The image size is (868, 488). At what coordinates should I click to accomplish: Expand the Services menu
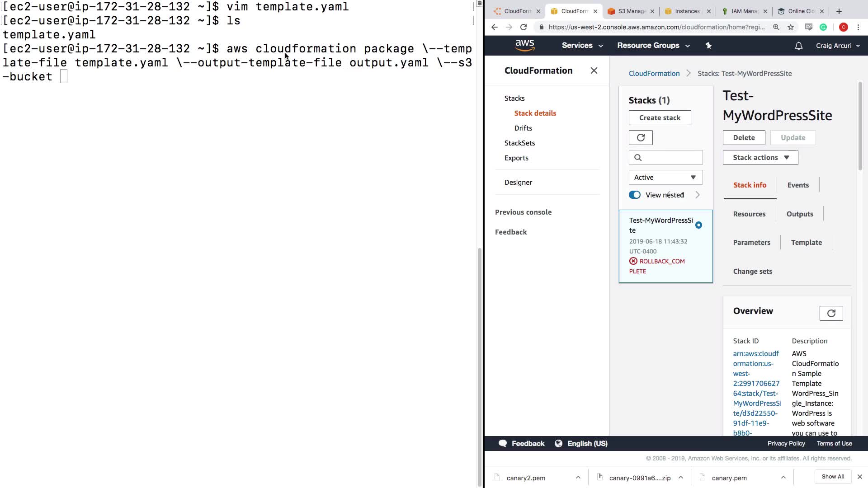coord(582,46)
